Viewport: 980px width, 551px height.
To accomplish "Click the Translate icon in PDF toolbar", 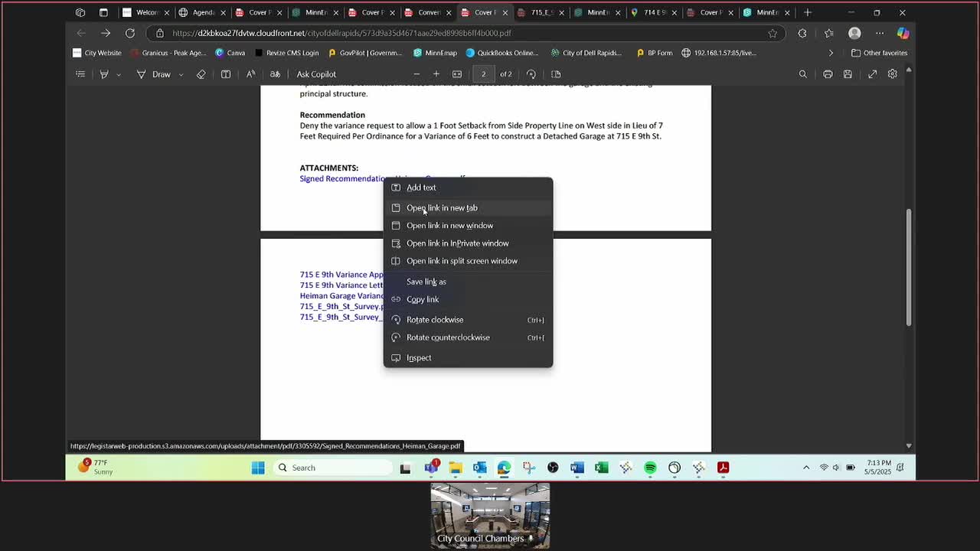I will [x=275, y=74].
